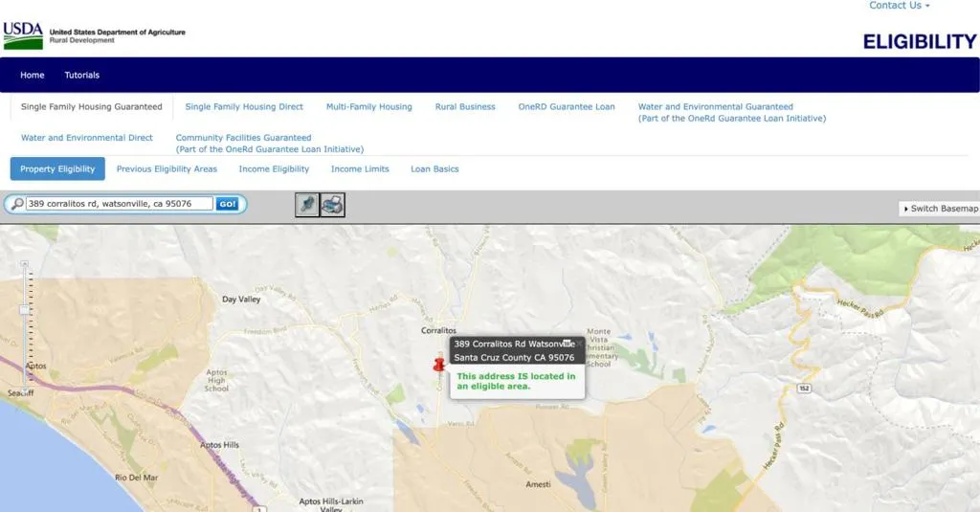Select the Property Eligibility tab
The height and width of the screenshot is (512, 980).
point(57,168)
